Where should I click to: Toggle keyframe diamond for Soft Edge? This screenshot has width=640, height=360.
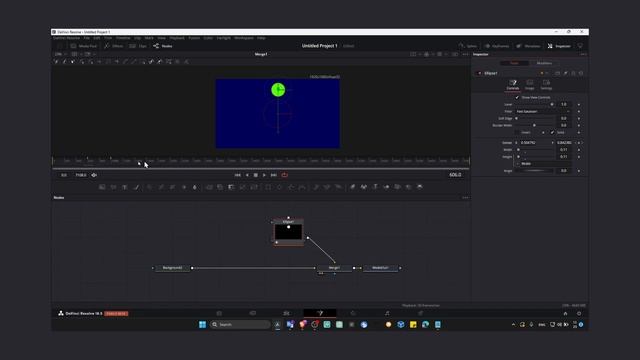[x=579, y=118]
